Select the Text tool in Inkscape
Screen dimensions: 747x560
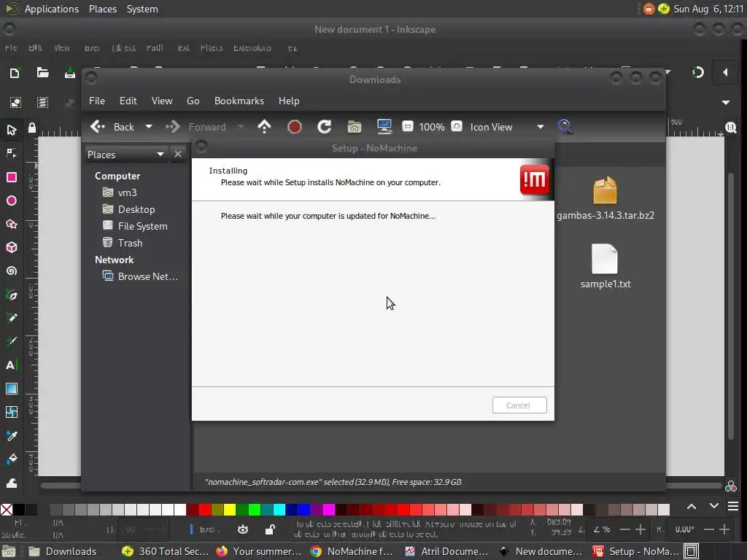pyautogui.click(x=12, y=365)
